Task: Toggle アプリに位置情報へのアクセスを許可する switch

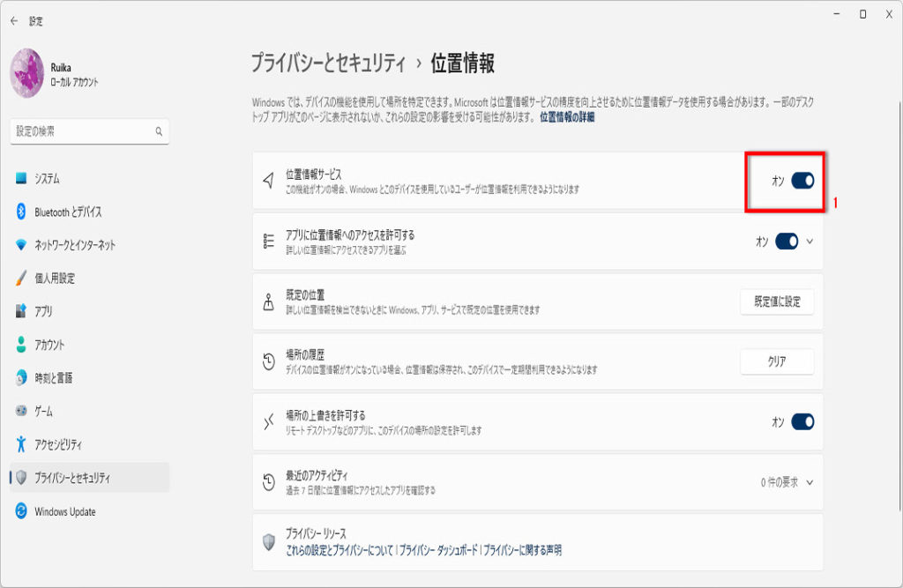Action: coord(786,241)
